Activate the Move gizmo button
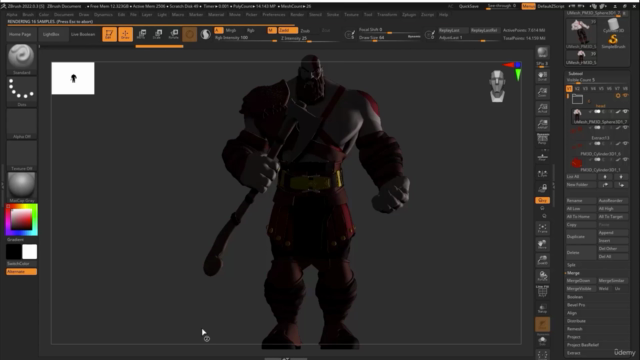 click(141, 34)
